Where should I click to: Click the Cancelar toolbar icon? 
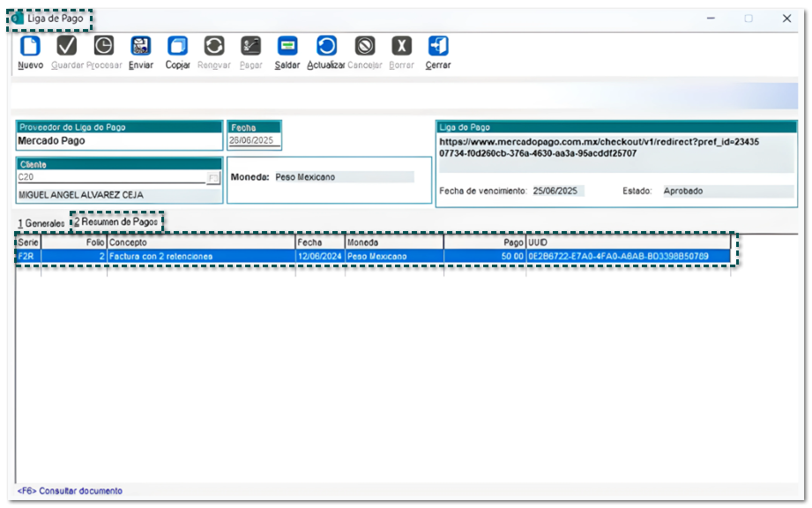coord(365,47)
